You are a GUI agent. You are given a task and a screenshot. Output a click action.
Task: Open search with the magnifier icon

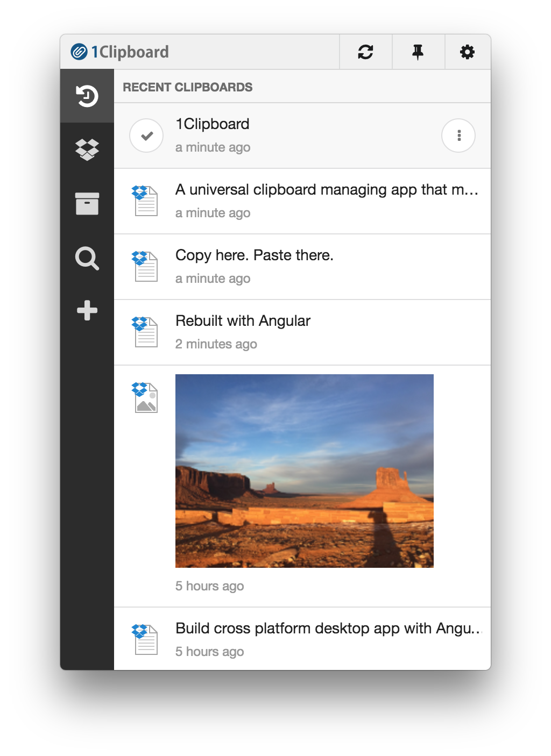point(87,258)
